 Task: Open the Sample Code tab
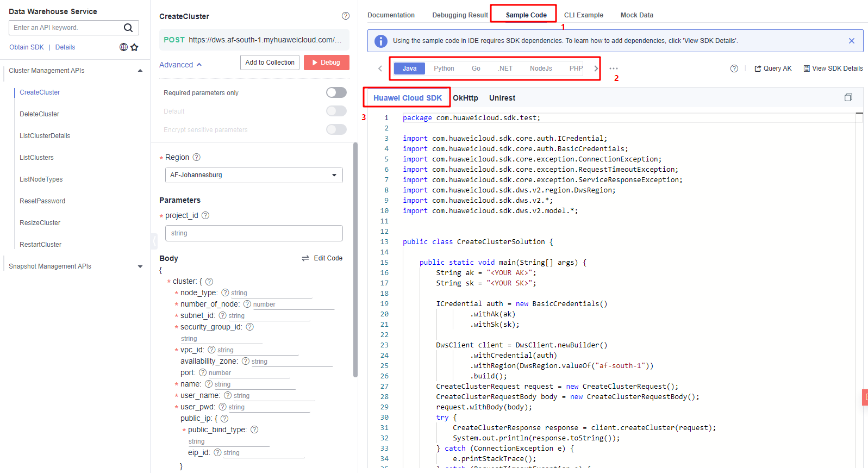[526, 15]
